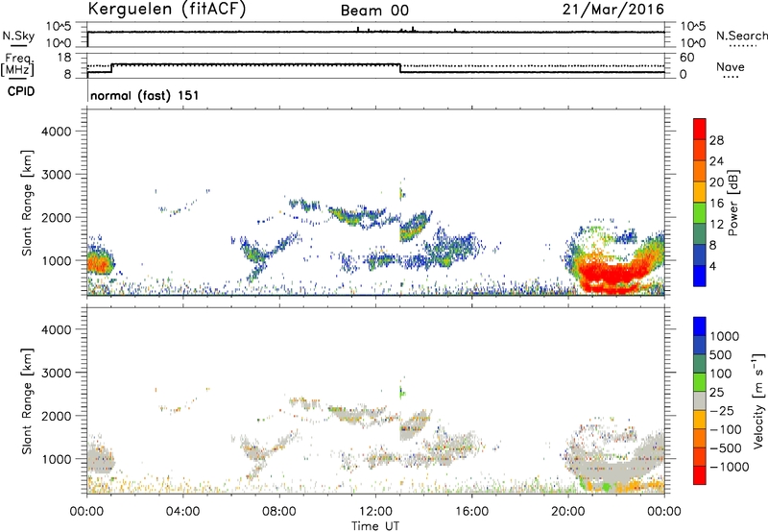
Task: Click the left '10^5' N.Sky axis tick
Action: click(59, 27)
